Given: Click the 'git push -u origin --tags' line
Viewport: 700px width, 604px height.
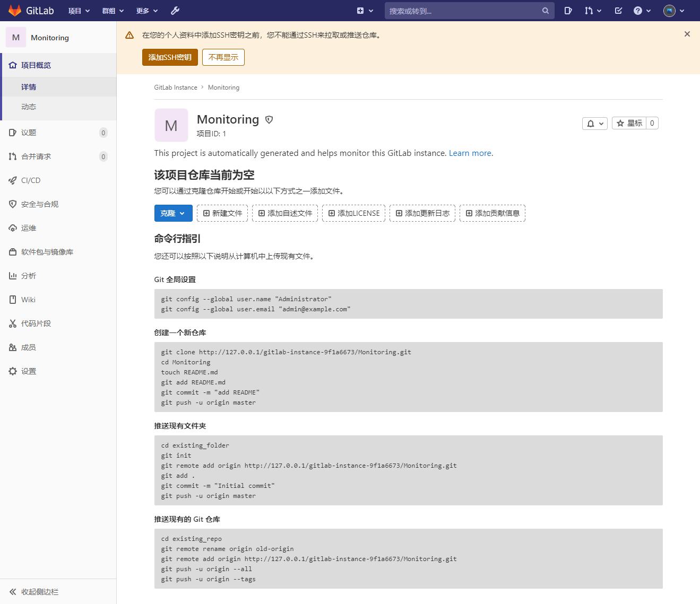Looking at the screenshot, I should (209, 579).
